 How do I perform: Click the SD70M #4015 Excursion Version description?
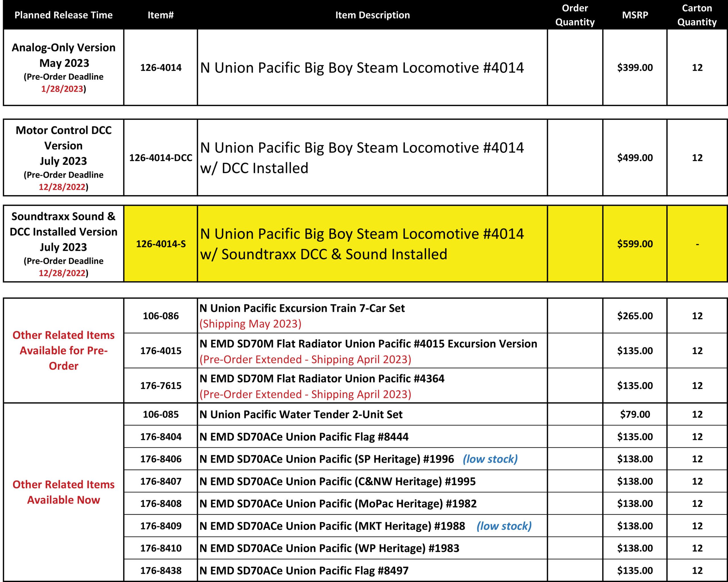368,344
